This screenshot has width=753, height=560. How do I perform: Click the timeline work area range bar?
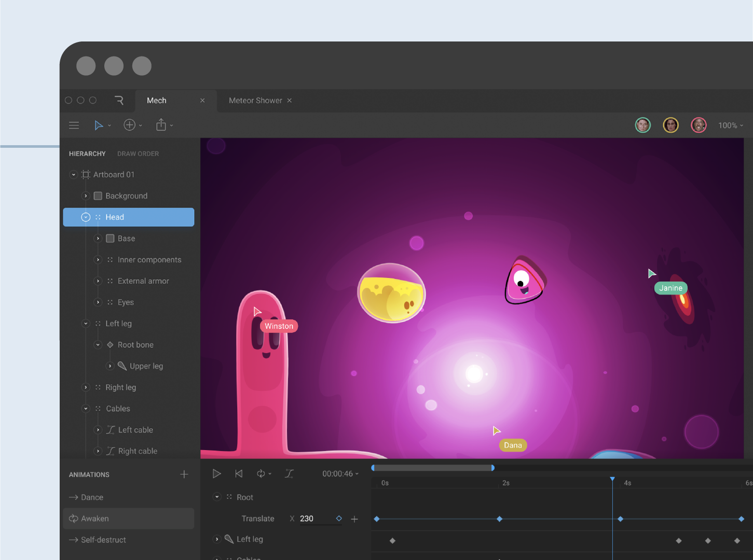[432, 468]
